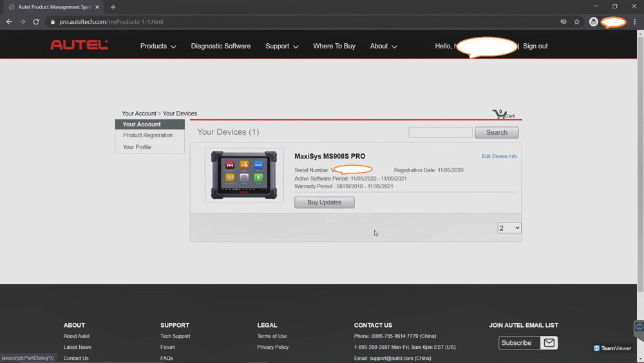Click the TeamViewer logo badge
Image resolution: width=644 pixels, height=363 pixels.
pos(612,348)
